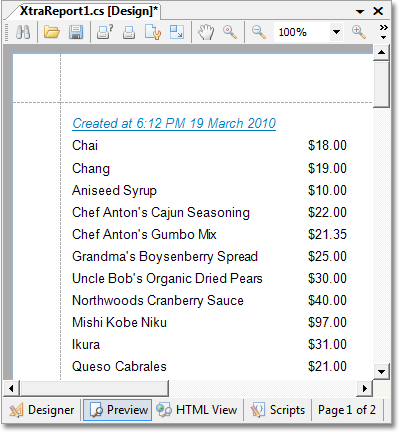The width and height of the screenshot is (399, 432).
Task: Click the $10.00 price value
Action: coord(327,190)
